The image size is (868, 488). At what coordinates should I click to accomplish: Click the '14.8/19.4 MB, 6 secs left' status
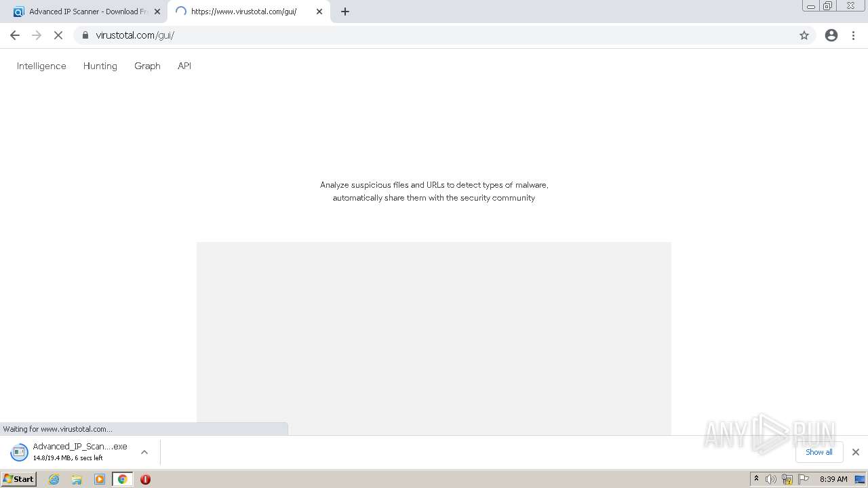coord(68,458)
